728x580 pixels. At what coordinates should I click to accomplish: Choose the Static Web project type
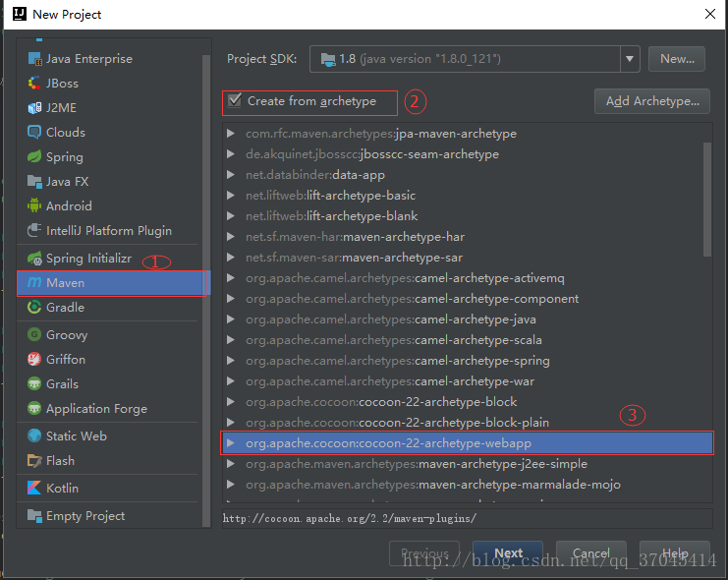[110, 435]
